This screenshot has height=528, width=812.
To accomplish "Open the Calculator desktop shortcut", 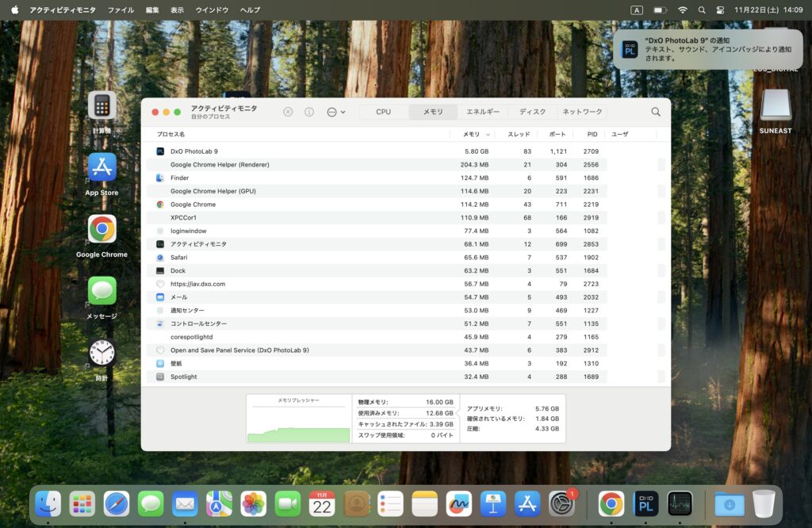I will tap(101, 106).
